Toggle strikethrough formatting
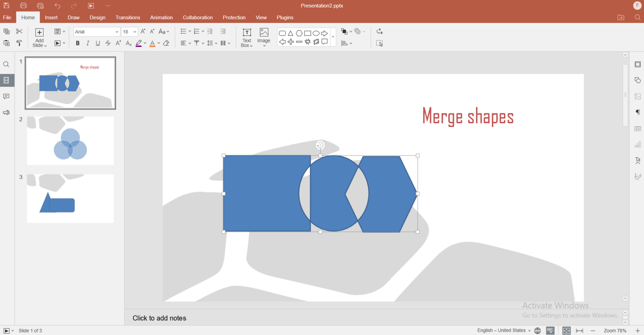 point(108,43)
